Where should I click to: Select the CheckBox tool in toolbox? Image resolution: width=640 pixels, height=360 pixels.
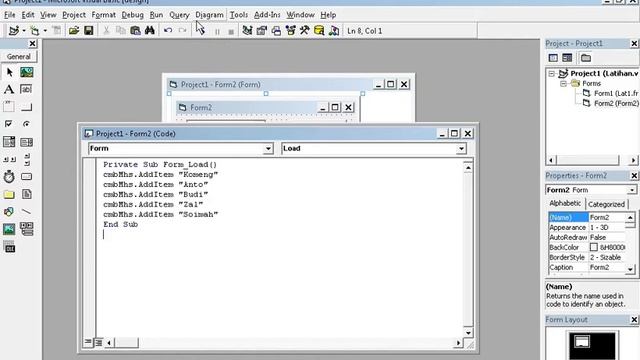click(9, 124)
